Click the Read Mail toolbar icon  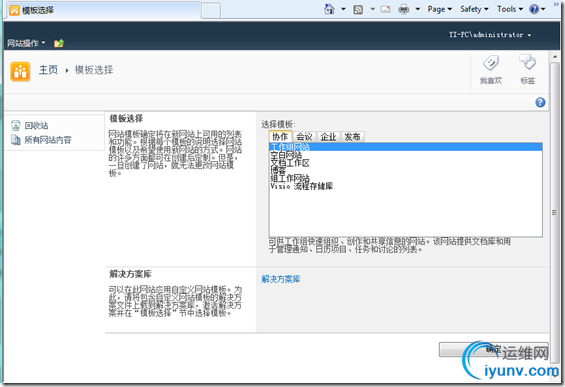point(386,9)
